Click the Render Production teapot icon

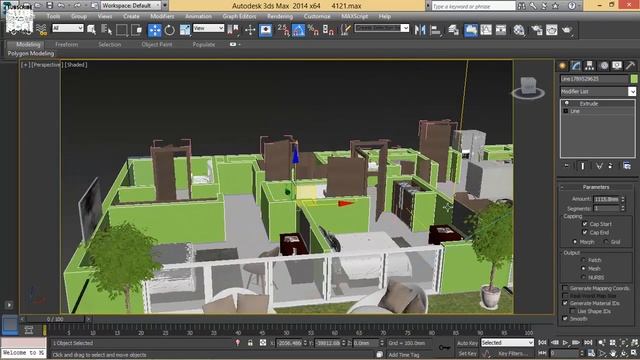coord(567,30)
